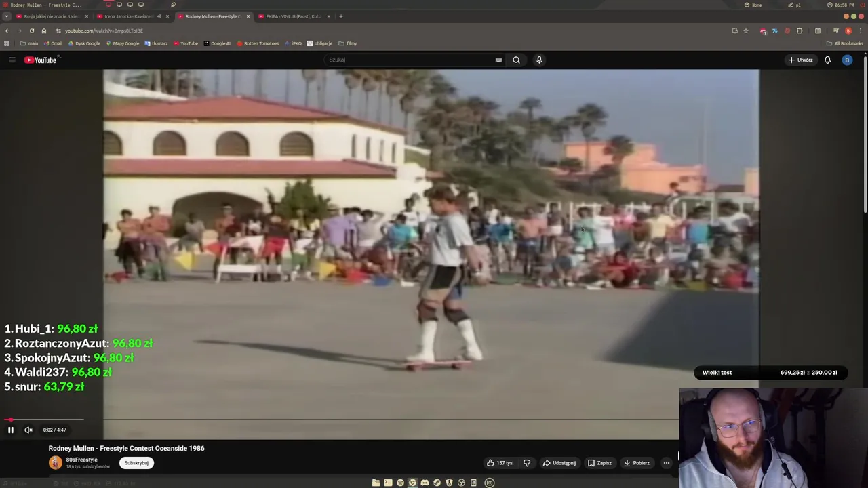868x488 pixels.
Task: Open the YouTube hamburger guide menu
Action: pyautogui.click(x=12, y=60)
